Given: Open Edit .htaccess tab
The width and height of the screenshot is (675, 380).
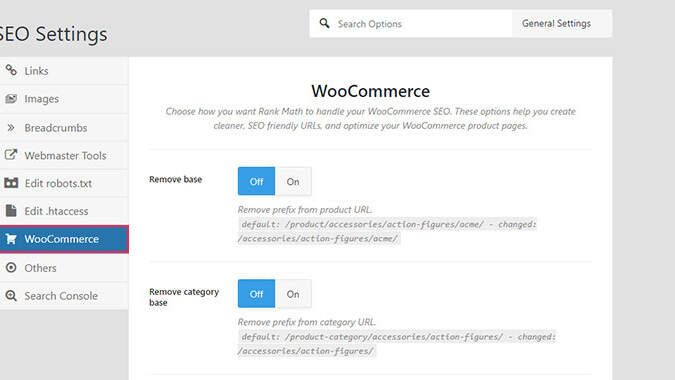Looking at the screenshot, I should tap(64, 211).
